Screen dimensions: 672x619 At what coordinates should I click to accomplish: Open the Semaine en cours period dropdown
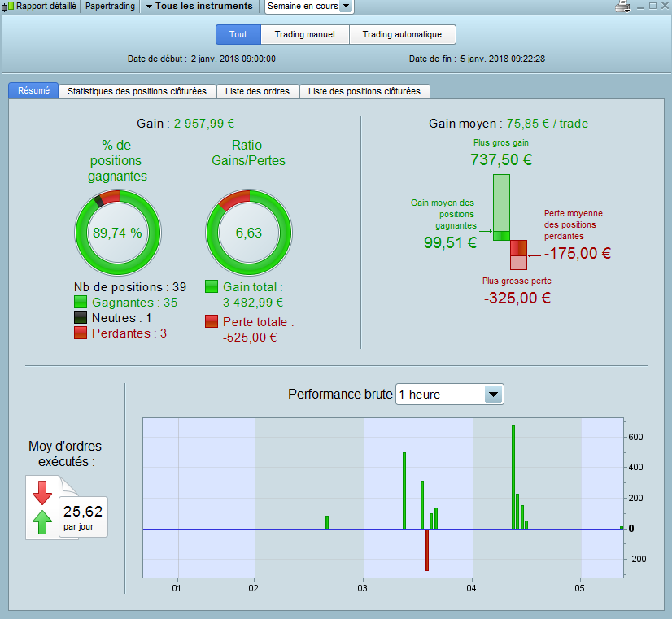pos(309,7)
